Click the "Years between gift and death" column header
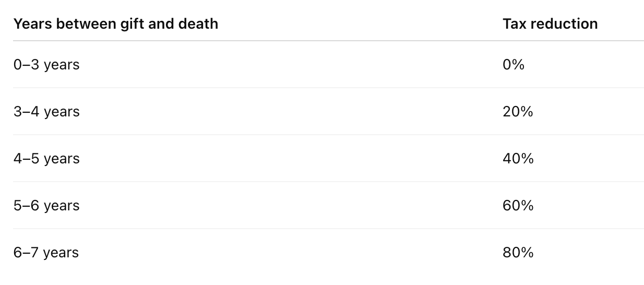This screenshot has width=644, height=285. click(116, 23)
